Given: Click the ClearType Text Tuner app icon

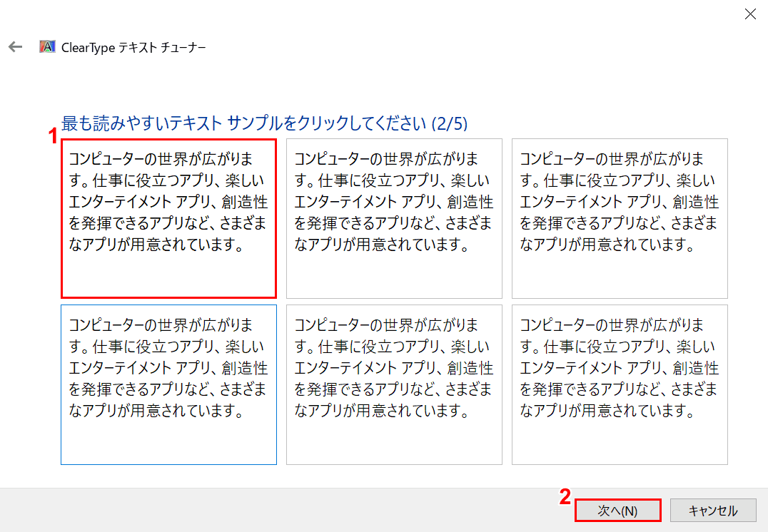Looking at the screenshot, I should click(47, 46).
